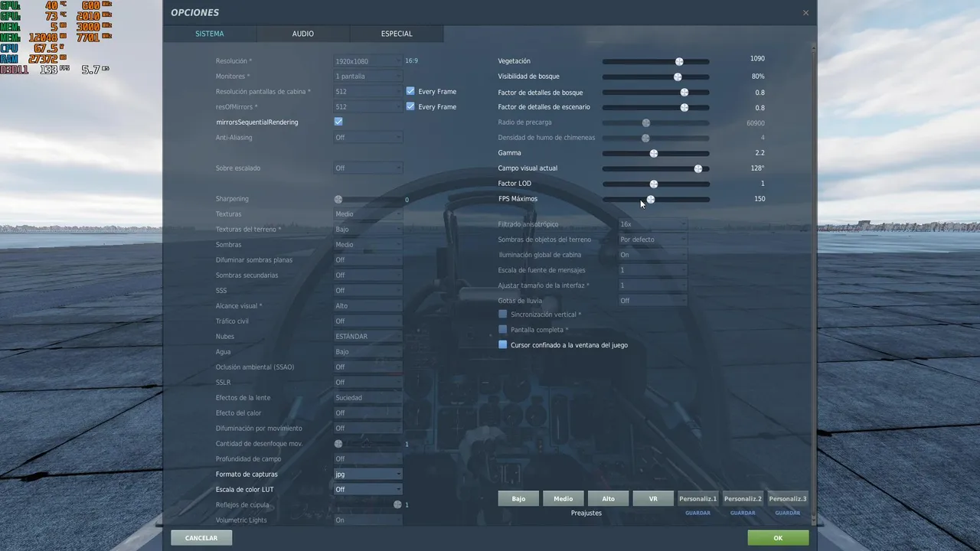This screenshot has width=980, height=551.
Task: Close the Opciones dialog with the X
Action: (x=805, y=13)
